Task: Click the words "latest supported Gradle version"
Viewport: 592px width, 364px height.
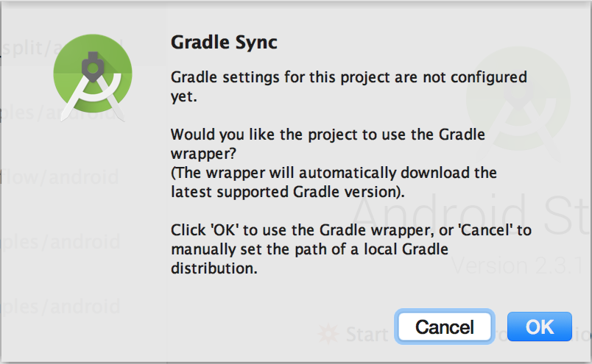Action: (286, 192)
